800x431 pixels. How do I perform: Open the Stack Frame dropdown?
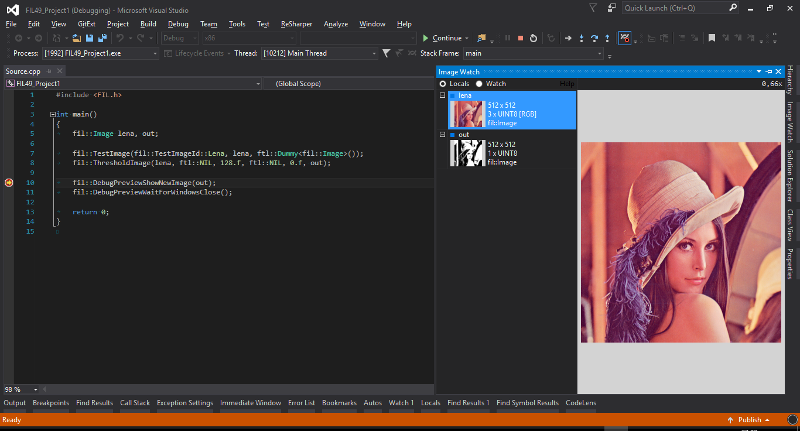tap(599, 54)
